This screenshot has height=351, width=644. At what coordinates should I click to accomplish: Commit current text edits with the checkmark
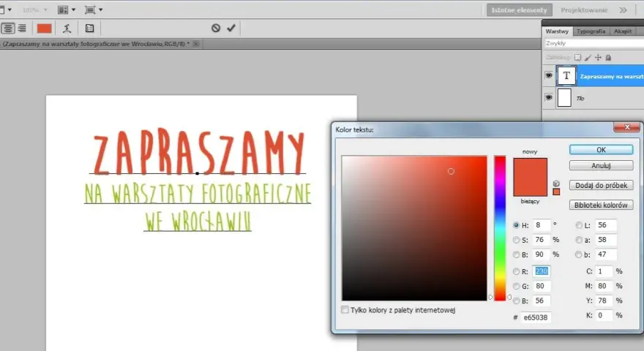[231, 28]
